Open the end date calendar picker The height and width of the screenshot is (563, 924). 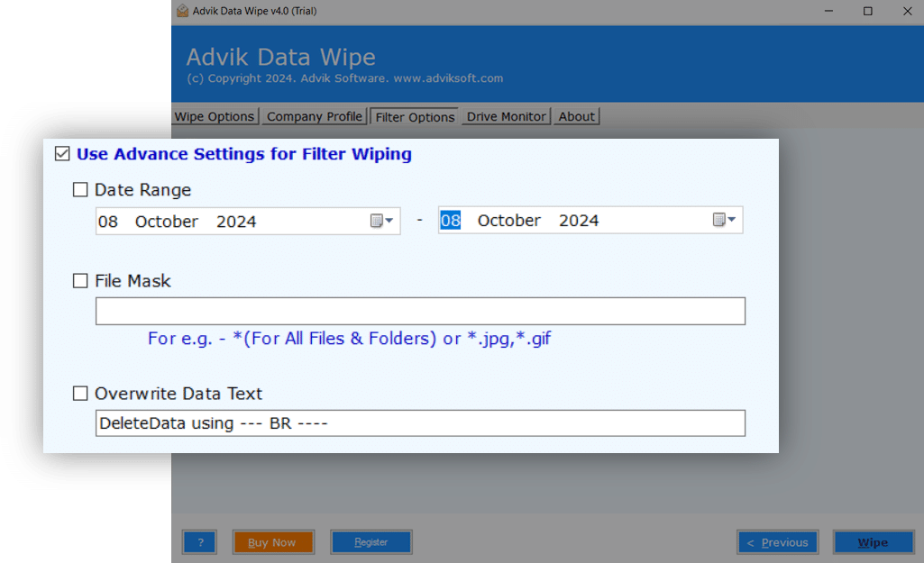click(724, 220)
